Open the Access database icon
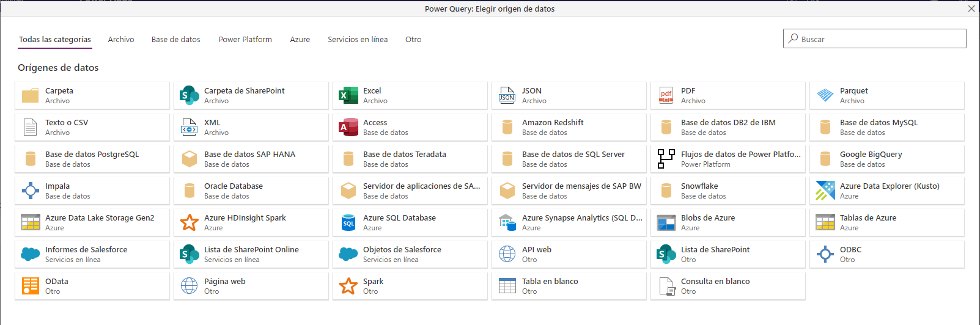This screenshot has width=980, height=325. pyautogui.click(x=348, y=127)
